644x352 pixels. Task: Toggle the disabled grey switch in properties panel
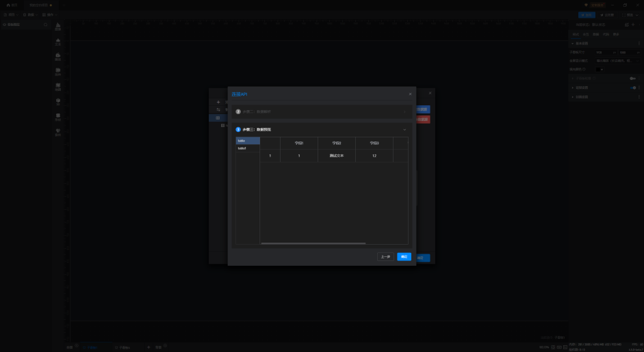click(634, 79)
